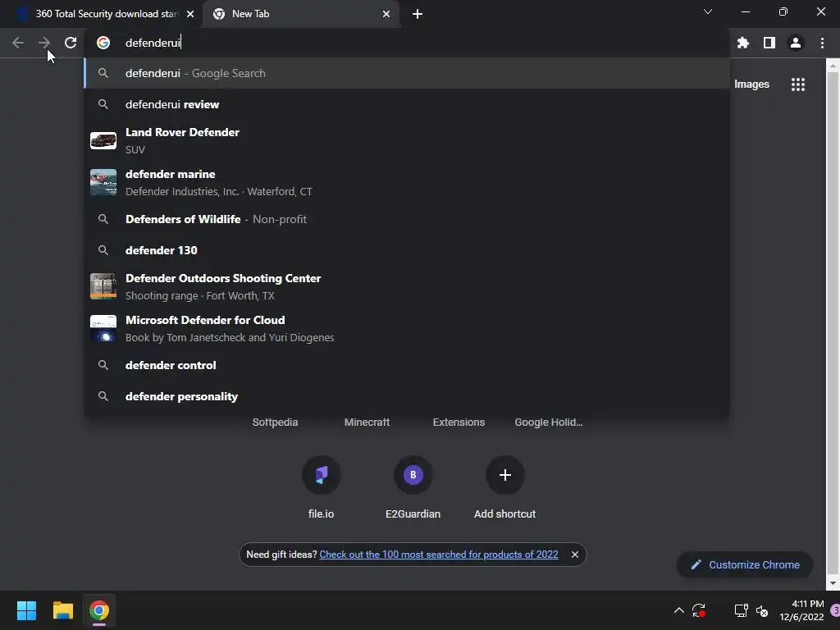Open the E2Guardian shortcut icon
The image size is (840, 630).
click(413, 475)
